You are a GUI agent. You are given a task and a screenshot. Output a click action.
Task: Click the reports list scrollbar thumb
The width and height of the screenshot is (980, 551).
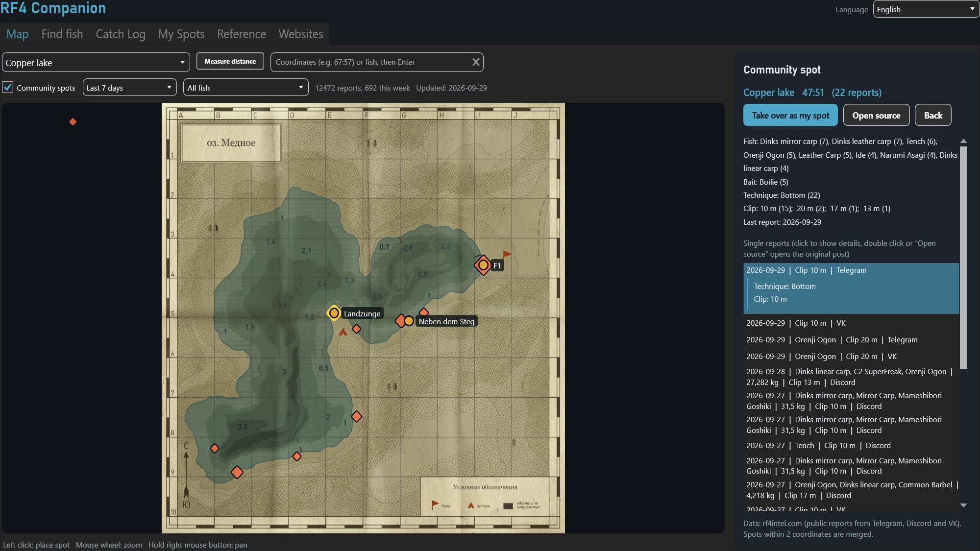(x=963, y=257)
